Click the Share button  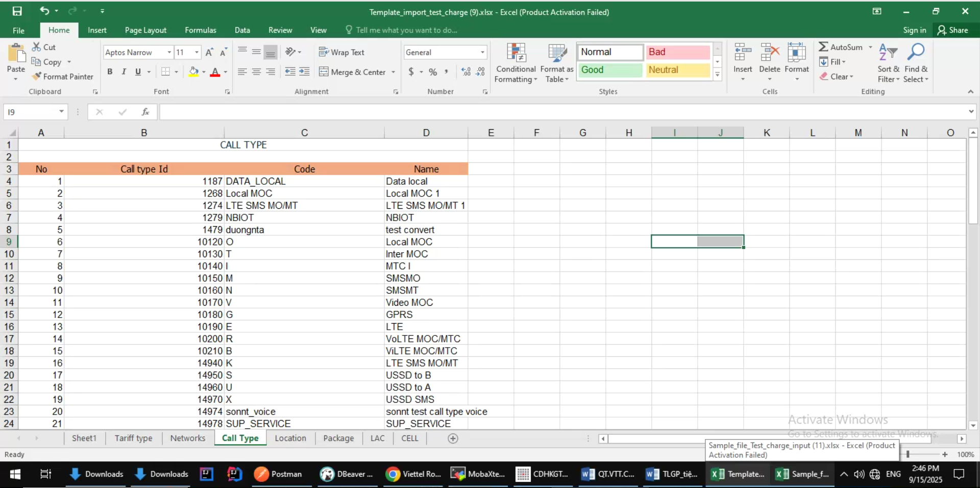952,30
